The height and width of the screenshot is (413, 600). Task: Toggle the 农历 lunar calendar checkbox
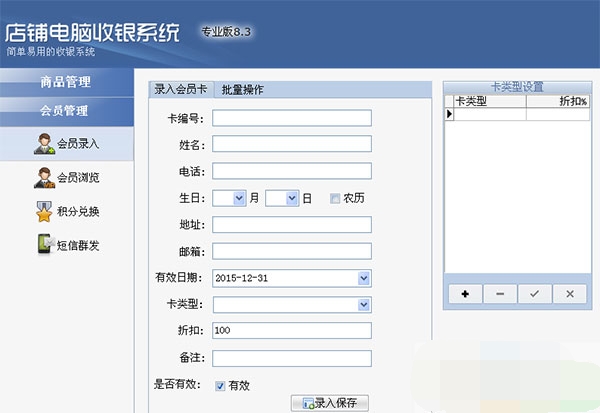pyautogui.click(x=335, y=198)
